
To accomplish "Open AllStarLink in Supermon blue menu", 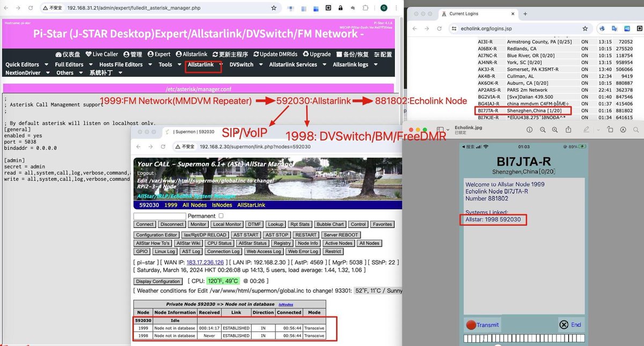I will (251, 205).
